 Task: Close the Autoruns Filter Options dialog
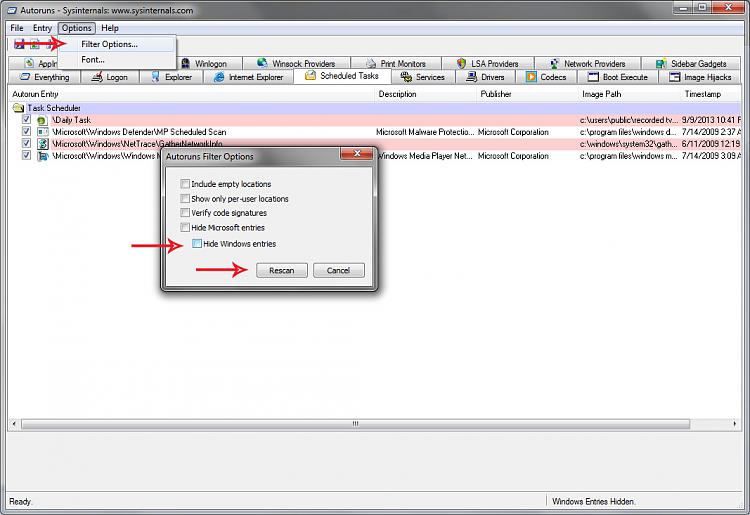[x=356, y=153]
